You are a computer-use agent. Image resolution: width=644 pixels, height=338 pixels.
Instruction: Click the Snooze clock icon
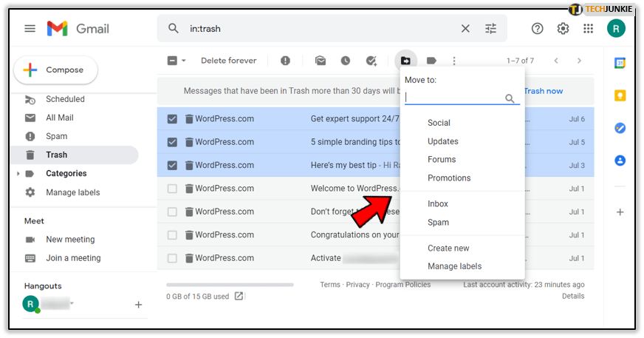tap(346, 61)
